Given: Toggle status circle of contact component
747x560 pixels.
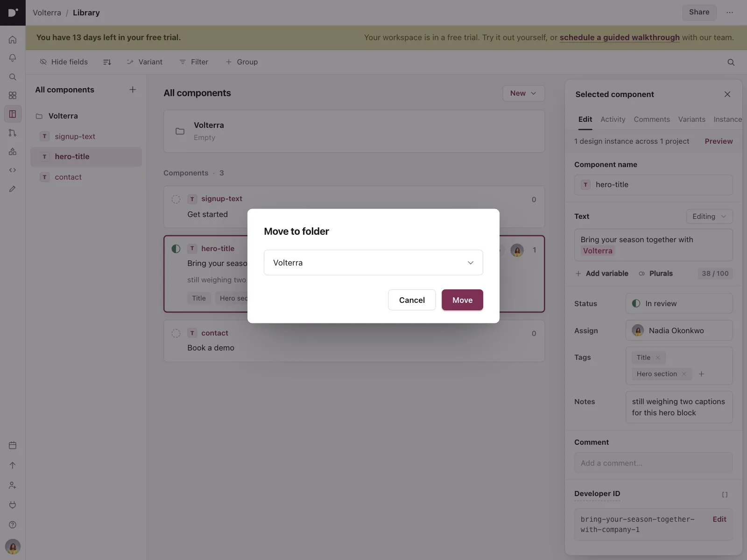Looking at the screenshot, I should (176, 333).
